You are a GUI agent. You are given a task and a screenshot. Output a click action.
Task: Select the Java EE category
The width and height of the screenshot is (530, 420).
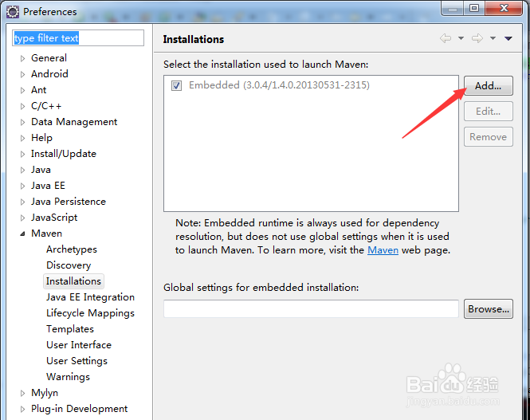click(48, 186)
